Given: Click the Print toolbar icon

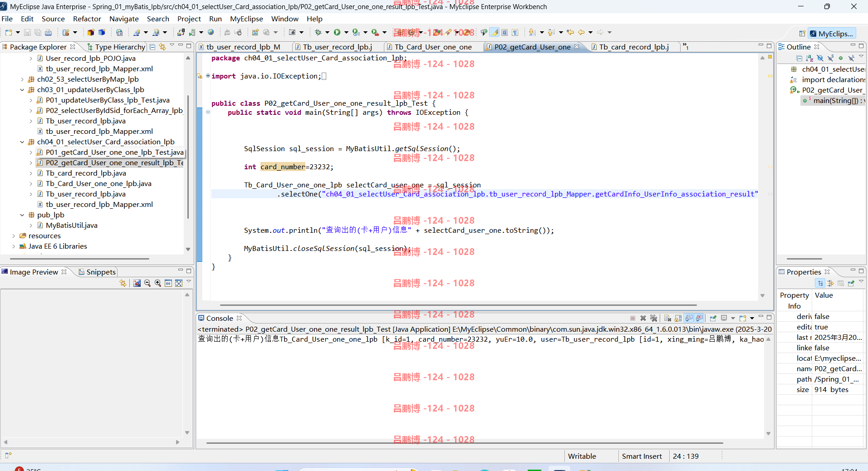Looking at the screenshot, I should click(48, 33).
